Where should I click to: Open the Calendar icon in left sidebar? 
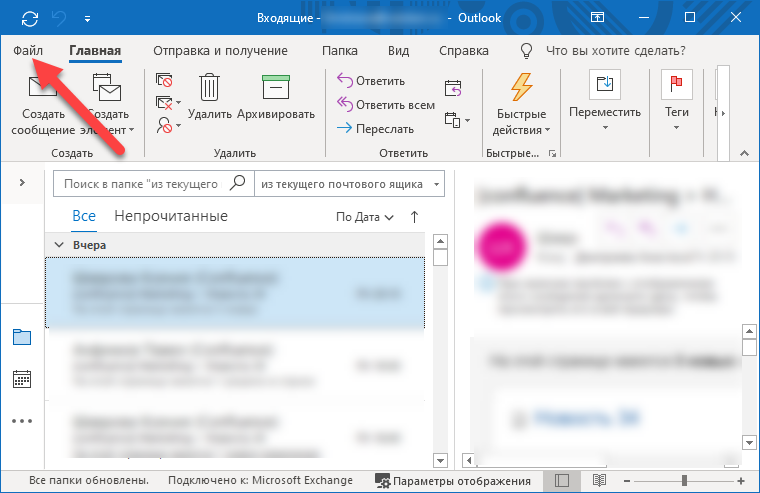point(22,379)
